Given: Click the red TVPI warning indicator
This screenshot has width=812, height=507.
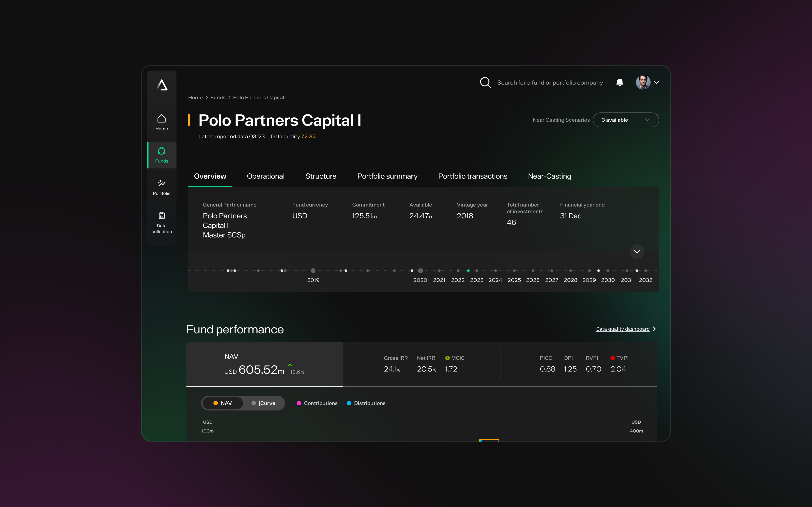Looking at the screenshot, I should [x=612, y=358].
